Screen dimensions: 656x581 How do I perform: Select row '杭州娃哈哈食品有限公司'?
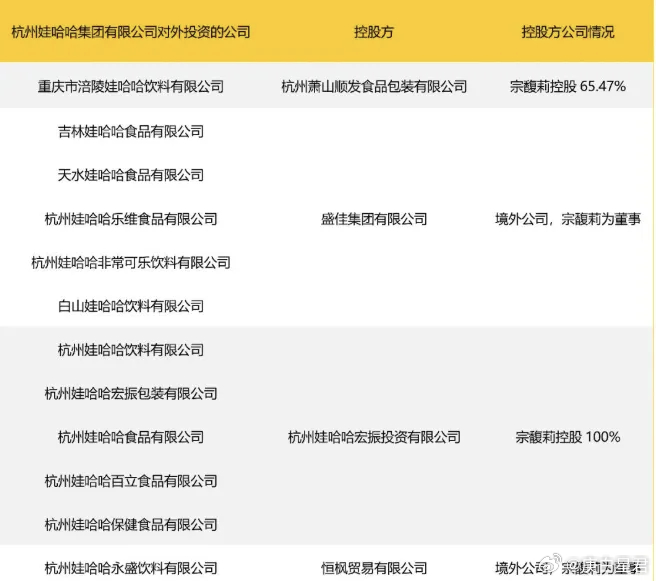pyautogui.click(x=131, y=438)
